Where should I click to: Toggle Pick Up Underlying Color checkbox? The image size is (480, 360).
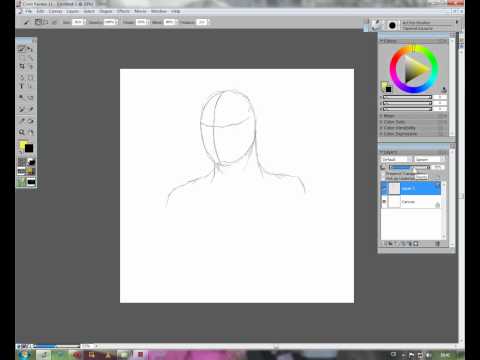383,178
